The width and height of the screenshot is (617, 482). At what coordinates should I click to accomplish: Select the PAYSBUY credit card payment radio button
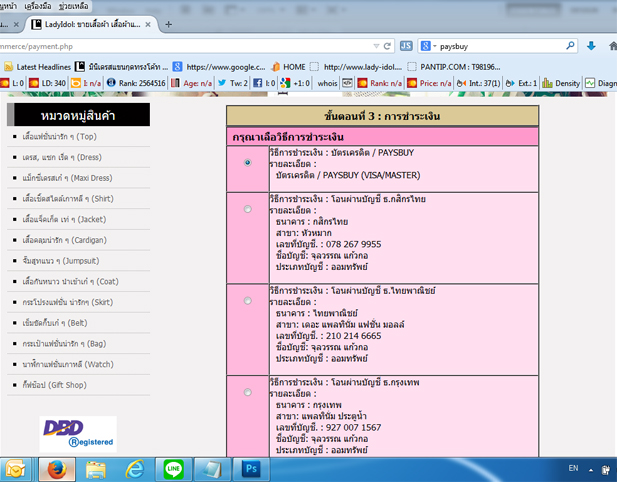248,162
